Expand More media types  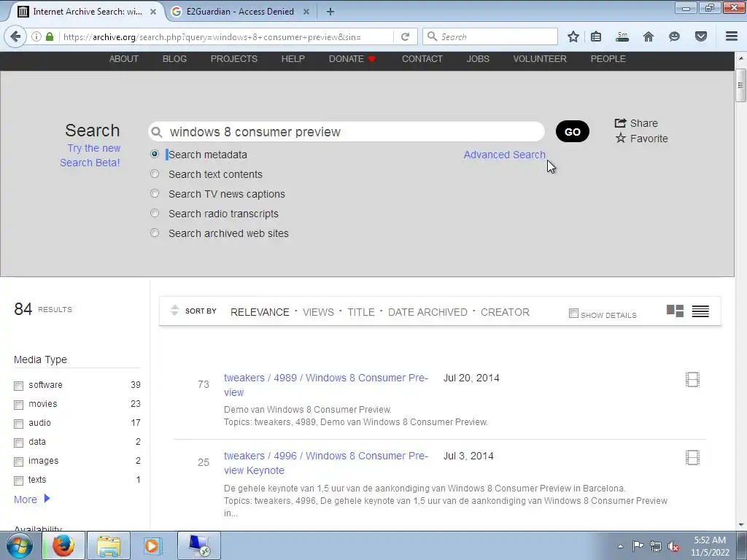[31, 499]
